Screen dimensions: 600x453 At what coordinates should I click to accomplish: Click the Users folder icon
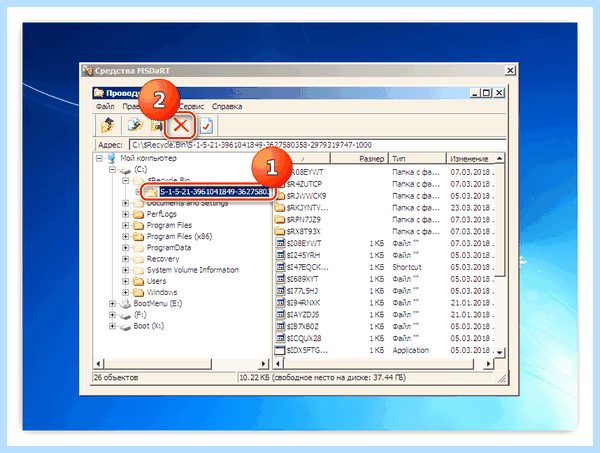point(138,282)
